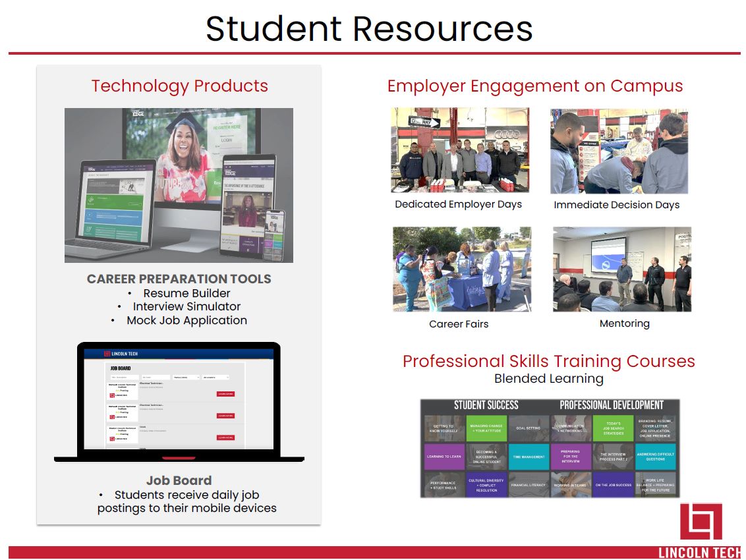Click the Interview Simulator bullet
Image resolution: width=746 pixels, height=560 pixels.
pyautogui.click(x=186, y=306)
